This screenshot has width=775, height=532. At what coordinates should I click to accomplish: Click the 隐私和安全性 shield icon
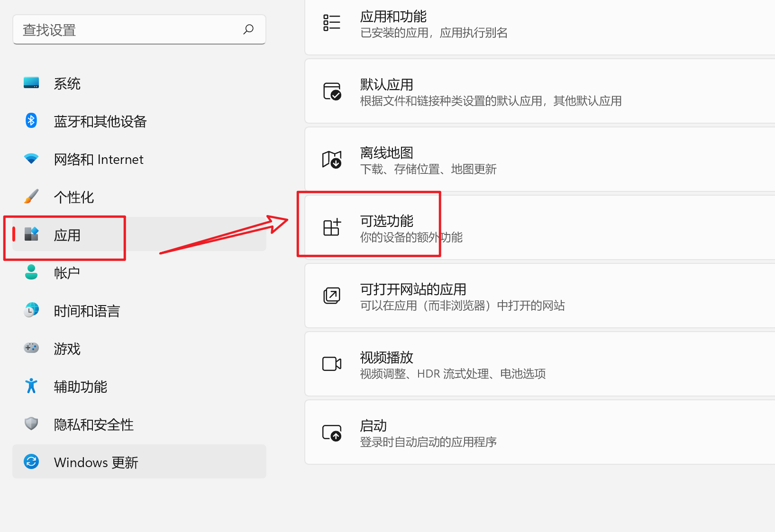click(x=31, y=424)
